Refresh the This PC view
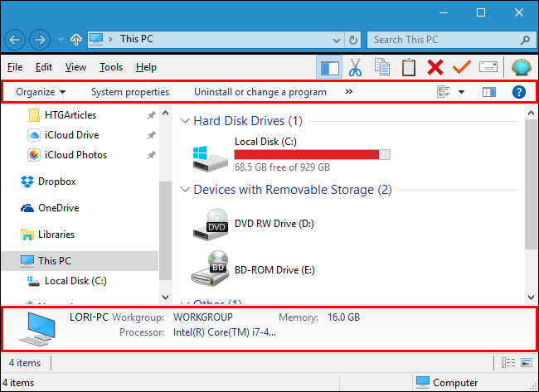The width and height of the screenshot is (539, 392). tap(353, 41)
